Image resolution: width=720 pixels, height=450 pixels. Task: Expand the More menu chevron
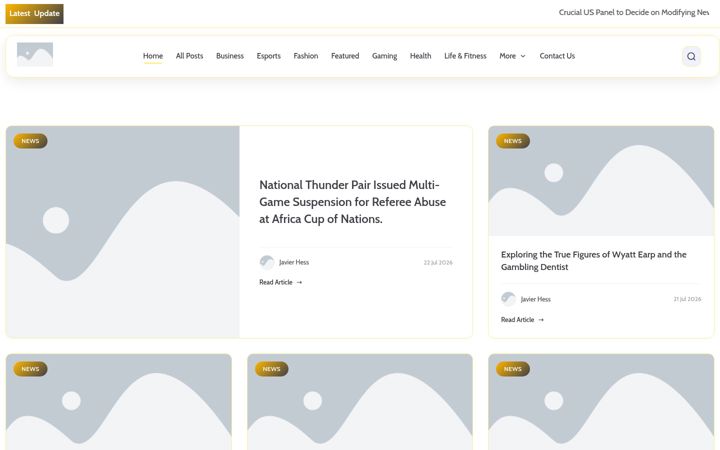pyautogui.click(x=523, y=56)
